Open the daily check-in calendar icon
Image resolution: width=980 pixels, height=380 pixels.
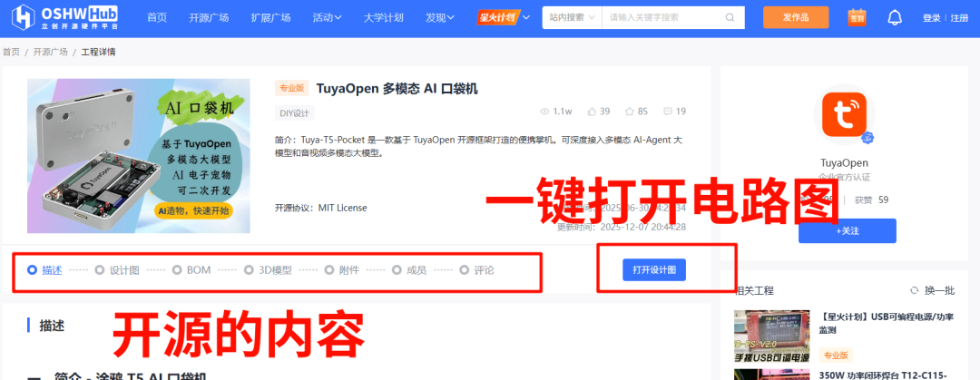click(857, 17)
